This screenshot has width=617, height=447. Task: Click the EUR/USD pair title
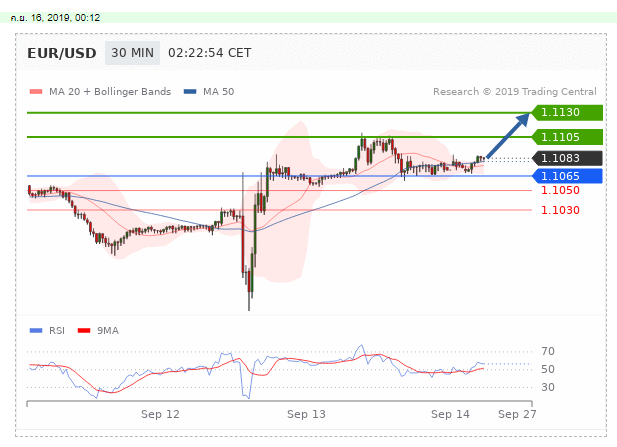tap(62, 53)
